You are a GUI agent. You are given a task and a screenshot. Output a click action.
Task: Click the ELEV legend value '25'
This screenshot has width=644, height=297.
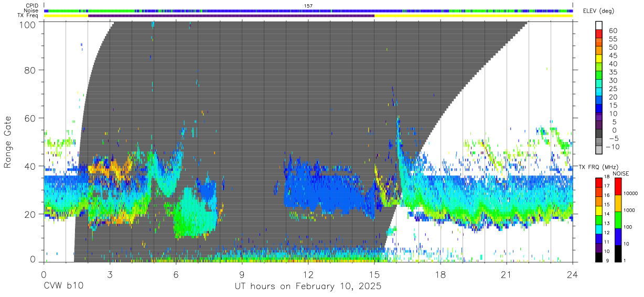click(x=613, y=89)
